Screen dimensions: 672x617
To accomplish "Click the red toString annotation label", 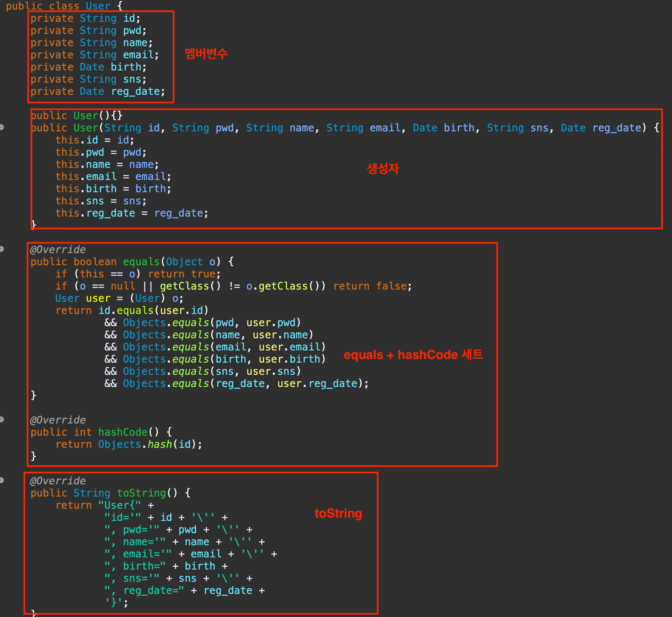I will pos(338,513).
